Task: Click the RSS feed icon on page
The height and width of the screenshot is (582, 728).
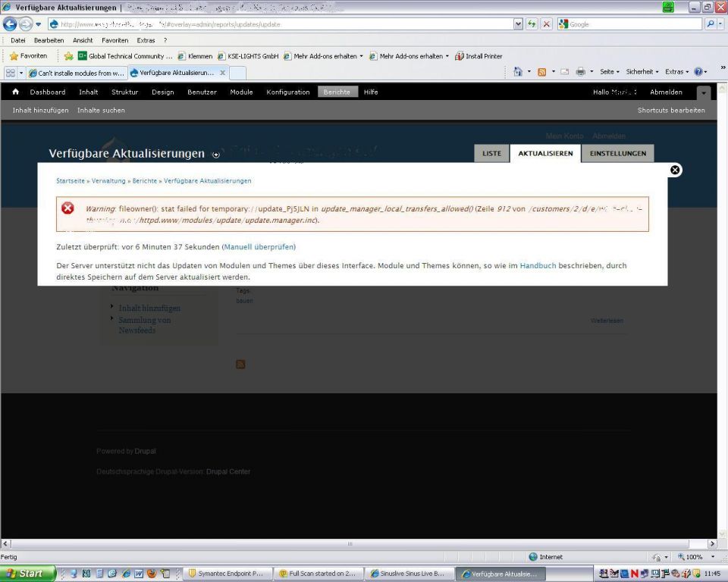Action: click(240, 365)
